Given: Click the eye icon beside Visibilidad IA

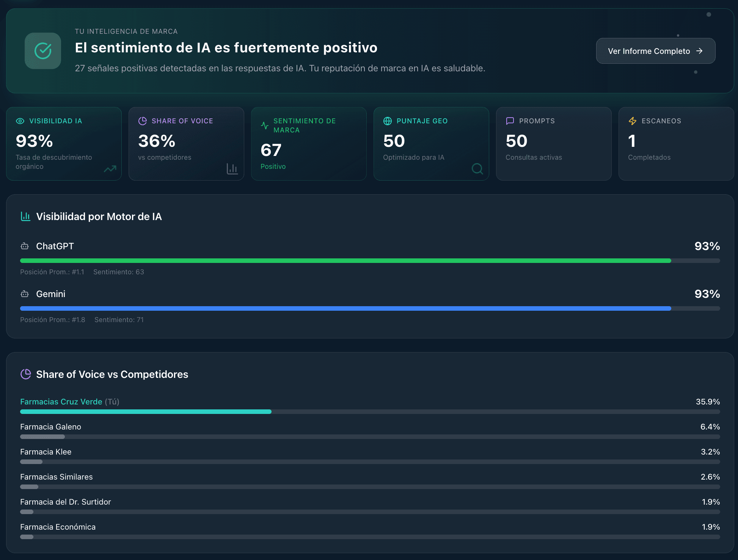Looking at the screenshot, I should click(20, 121).
